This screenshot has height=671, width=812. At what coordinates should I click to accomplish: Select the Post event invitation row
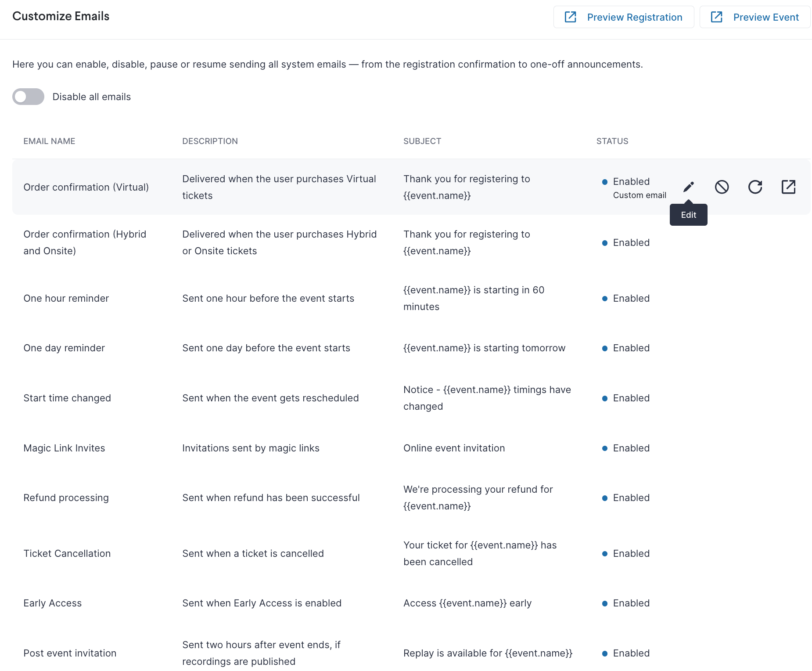pos(411,653)
